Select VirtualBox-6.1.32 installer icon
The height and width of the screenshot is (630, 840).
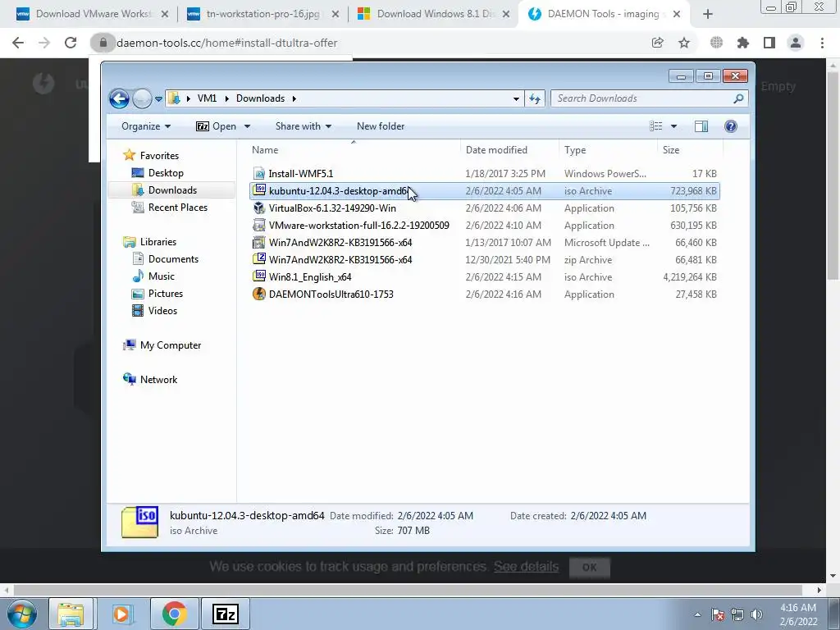[259, 208]
